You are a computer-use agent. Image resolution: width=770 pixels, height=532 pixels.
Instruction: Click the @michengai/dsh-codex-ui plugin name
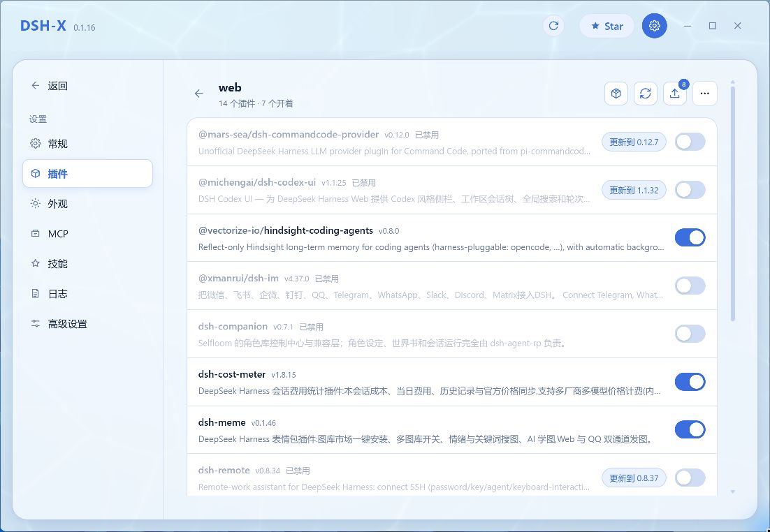click(257, 182)
